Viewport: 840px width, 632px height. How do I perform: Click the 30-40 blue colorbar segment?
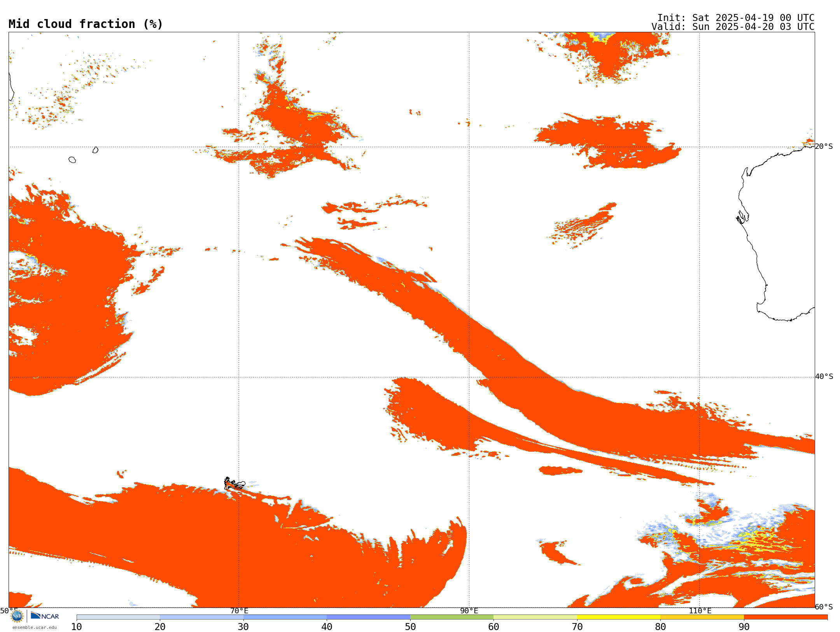tap(285, 617)
